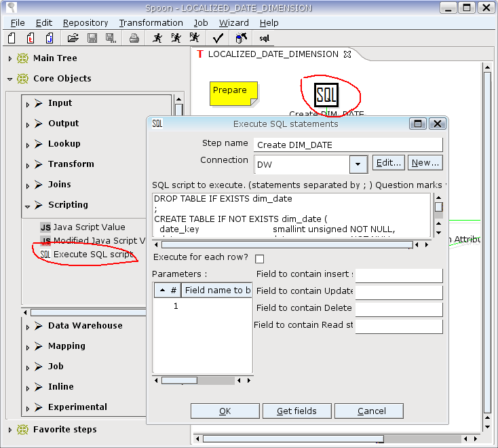Collapse the Core Objects node
This screenshot has width=498, height=448.
click(10, 79)
